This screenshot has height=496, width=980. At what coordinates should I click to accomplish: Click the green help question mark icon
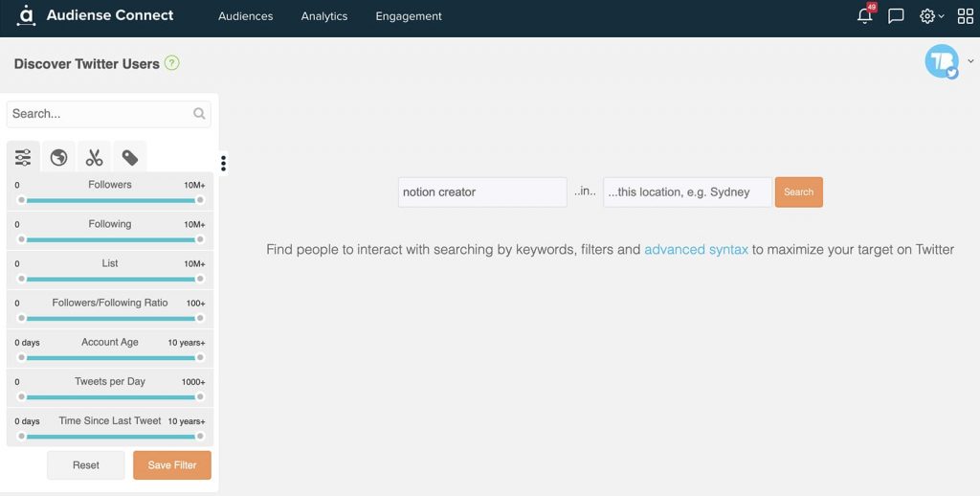172,62
